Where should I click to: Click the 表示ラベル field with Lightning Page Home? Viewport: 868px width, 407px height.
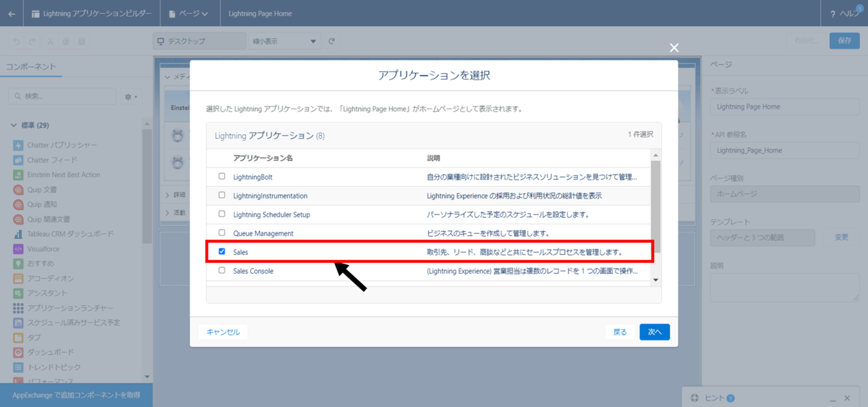pyautogui.click(x=784, y=106)
